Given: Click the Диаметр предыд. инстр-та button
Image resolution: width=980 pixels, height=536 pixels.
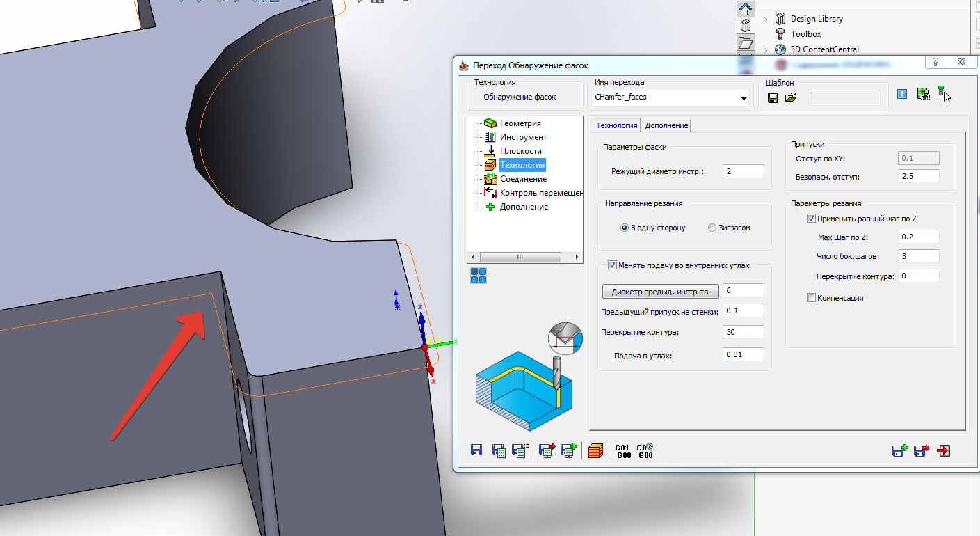Looking at the screenshot, I should tap(660, 291).
